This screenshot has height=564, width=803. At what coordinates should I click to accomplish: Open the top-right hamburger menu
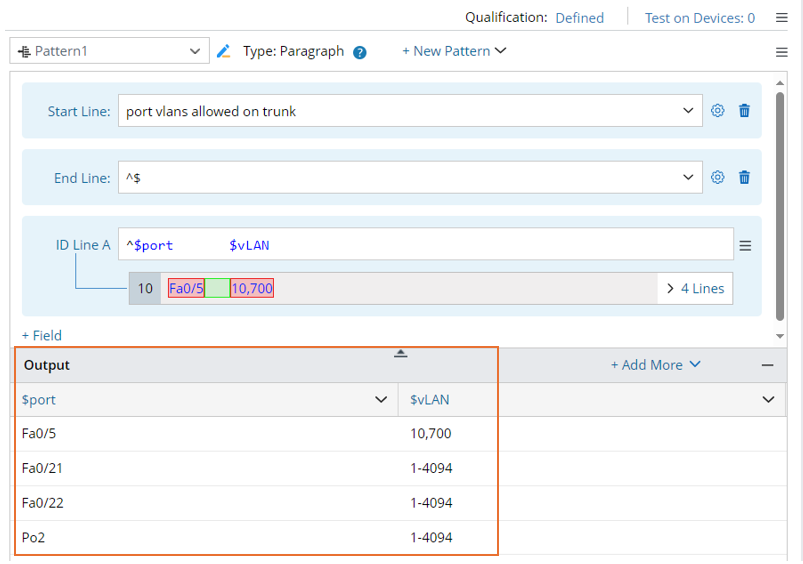pyautogui.click(x=782, y=17)
